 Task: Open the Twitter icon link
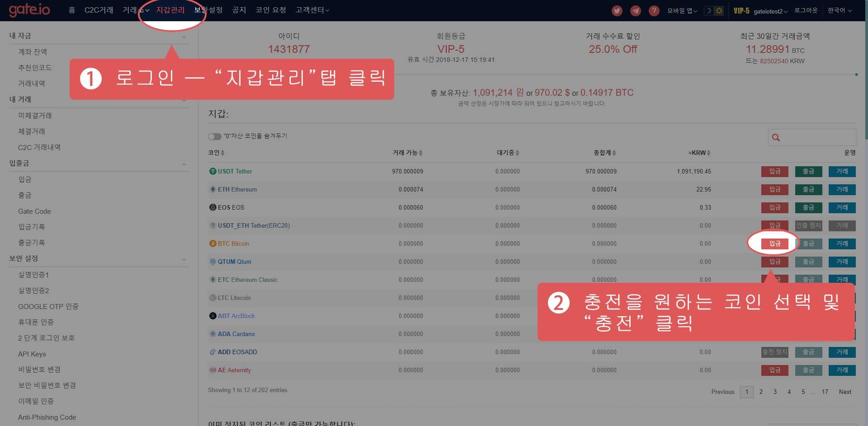coord(617,11)
